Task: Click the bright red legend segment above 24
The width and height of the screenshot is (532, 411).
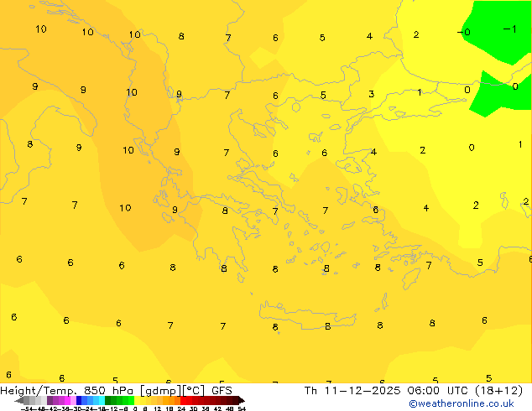Action: pyautogui.click(x=183, y=401)
